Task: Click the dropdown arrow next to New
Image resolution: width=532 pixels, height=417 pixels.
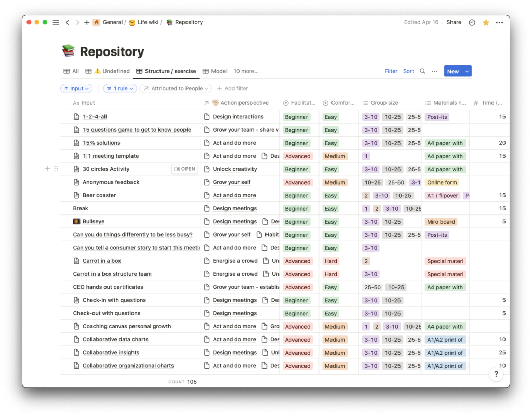Action: click(467, 71)
